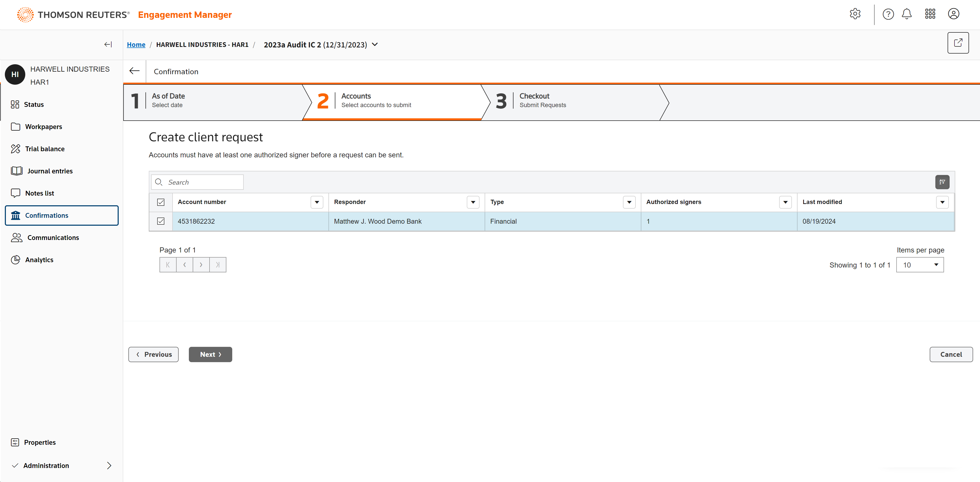Open the Account number column filter dropdown

coord(316,202)
